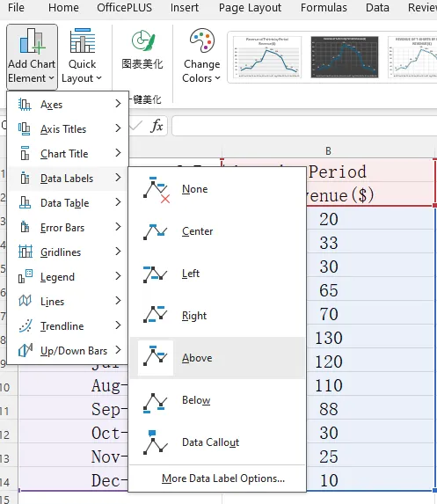Click the Lines menu icon

pyautogui.click(x=25, y=301)
